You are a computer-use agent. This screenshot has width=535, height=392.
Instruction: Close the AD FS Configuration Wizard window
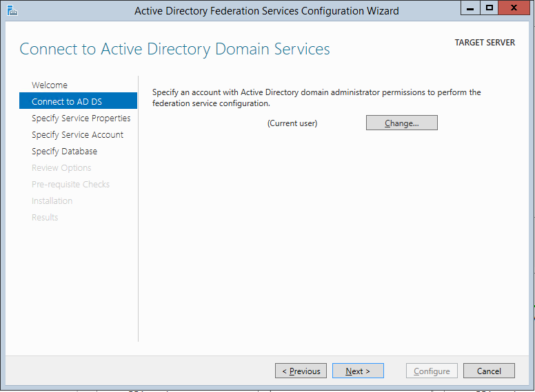click(x=516, y=8)
